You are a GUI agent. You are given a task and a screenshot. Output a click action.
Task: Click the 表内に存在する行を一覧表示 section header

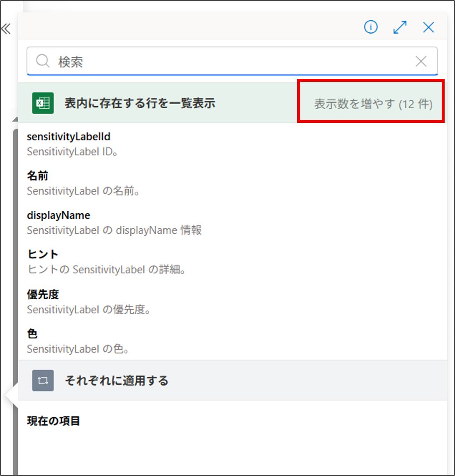(140, 103)
